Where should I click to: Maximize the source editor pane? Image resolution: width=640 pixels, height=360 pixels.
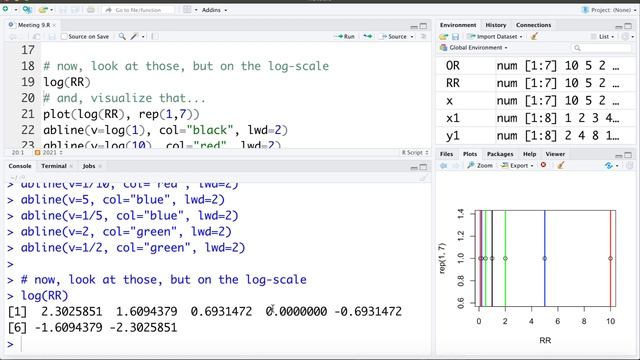423,26
